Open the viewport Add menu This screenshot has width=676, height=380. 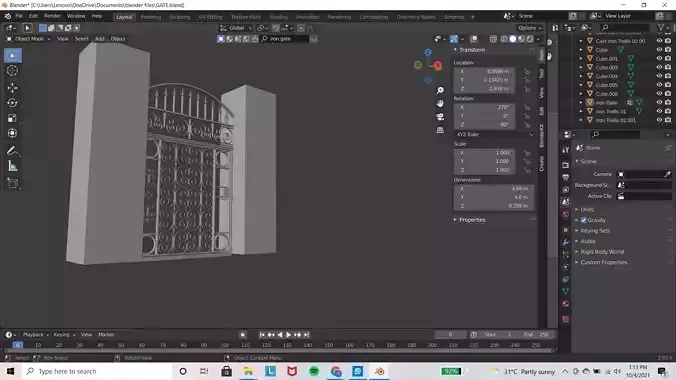100,39
